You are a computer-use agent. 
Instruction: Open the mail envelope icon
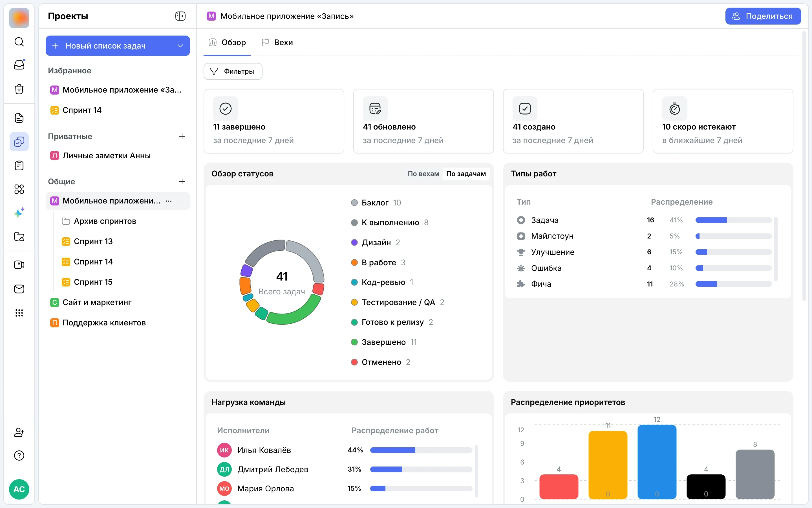point(19,289)
